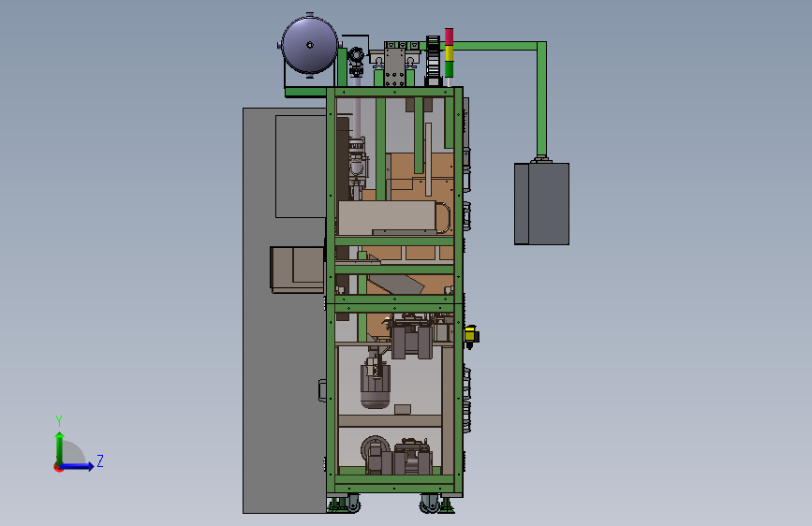Select the purple spherical tank on top
The width and height of the screenshot is (812, 526).
pos(310,45)
